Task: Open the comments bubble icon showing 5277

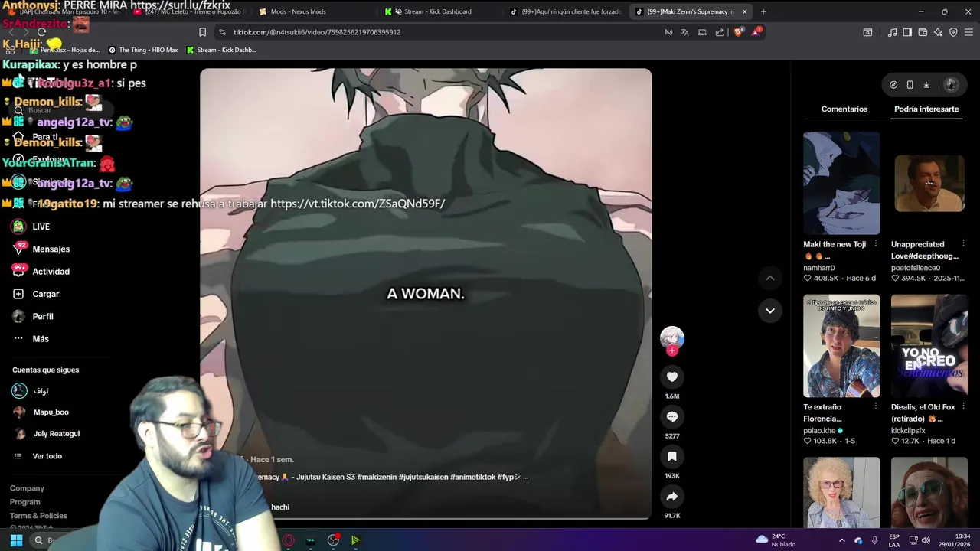Action: 671,417
